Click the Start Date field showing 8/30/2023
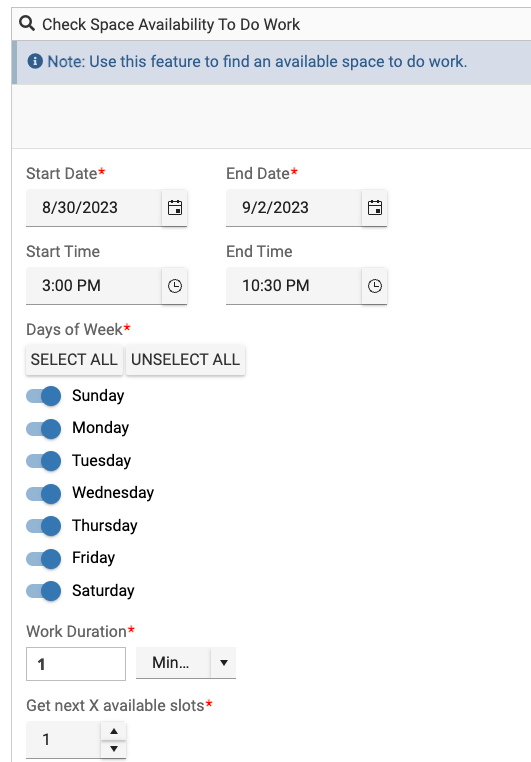 94,208
